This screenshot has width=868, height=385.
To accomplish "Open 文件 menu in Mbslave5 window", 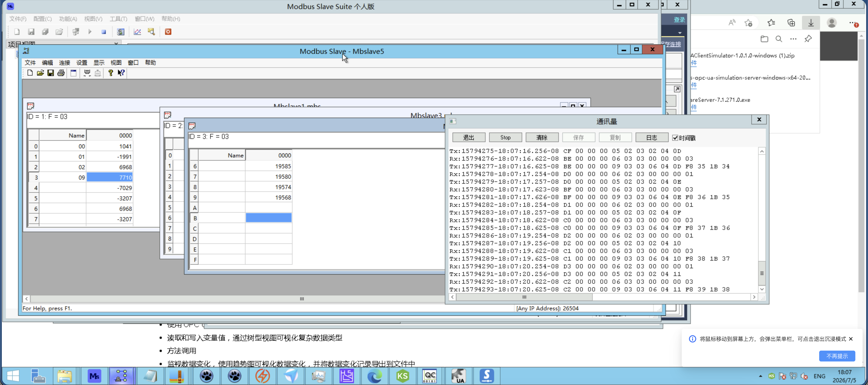I will (30, 63).
